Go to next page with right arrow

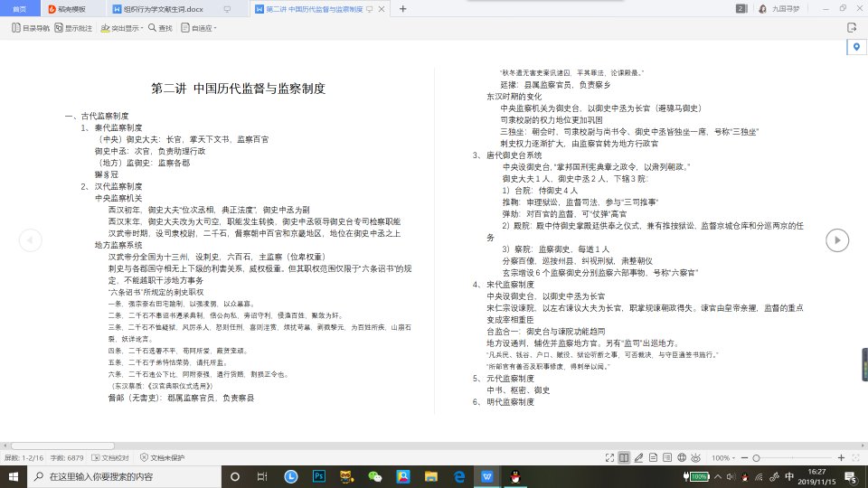point(837,240)
